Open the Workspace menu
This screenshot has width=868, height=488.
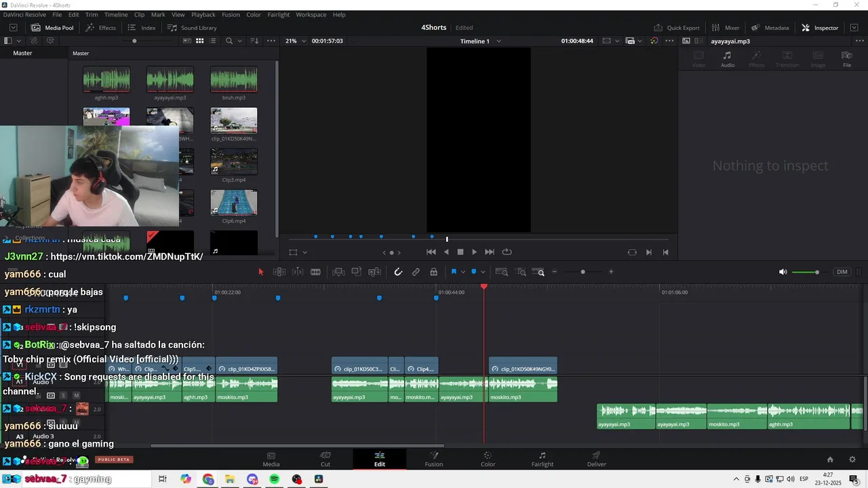click(311, 14)
